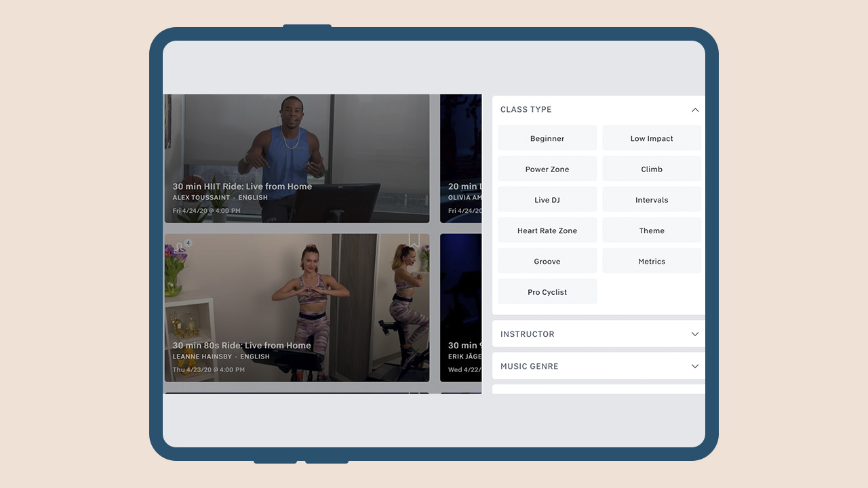Toggle the Power Zone filter

547,169
